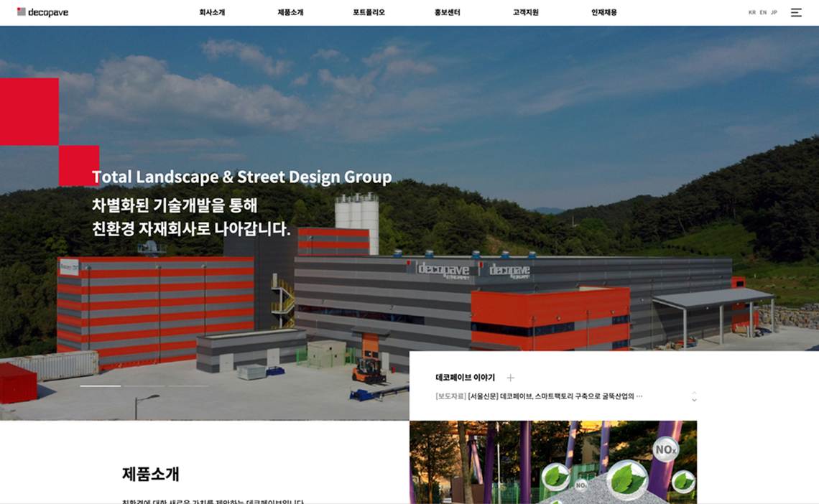Switch language to JP
This screenshot has height=504, width=819.
click(x=774, y=12)
